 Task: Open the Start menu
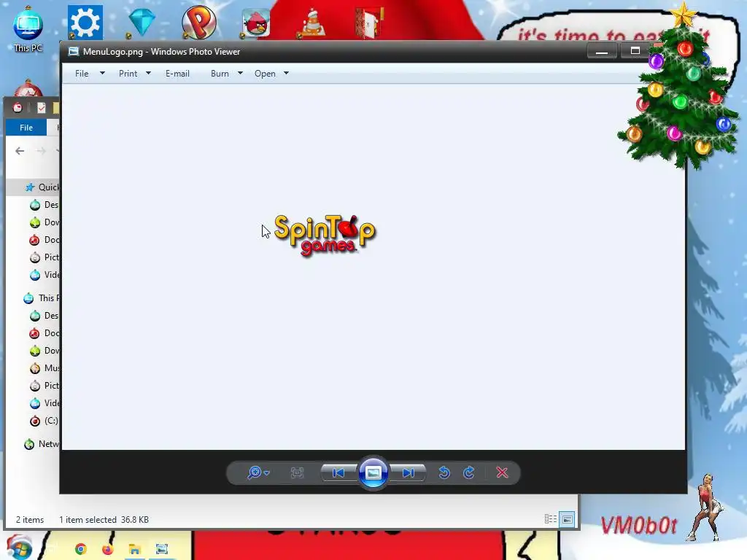pyautogui.click(x=20, y=548)
